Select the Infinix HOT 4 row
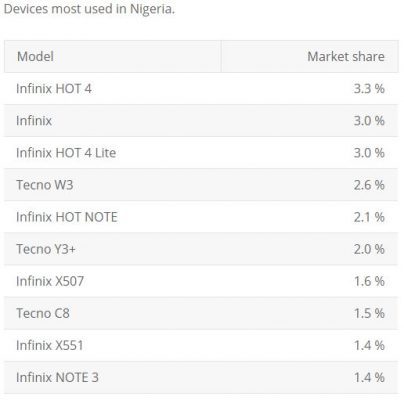Screen dimensions: 404x400 point(201,89)
